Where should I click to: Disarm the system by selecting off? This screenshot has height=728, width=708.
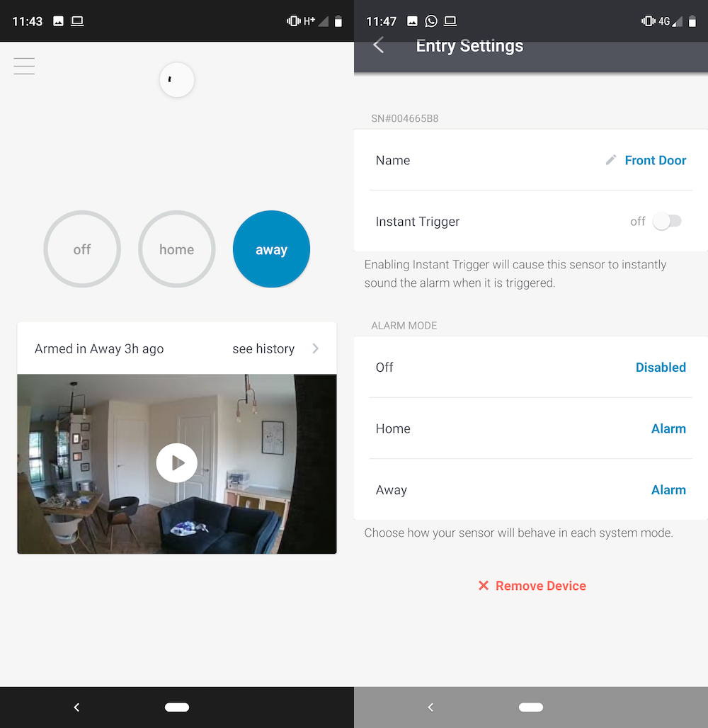[81, 249]
